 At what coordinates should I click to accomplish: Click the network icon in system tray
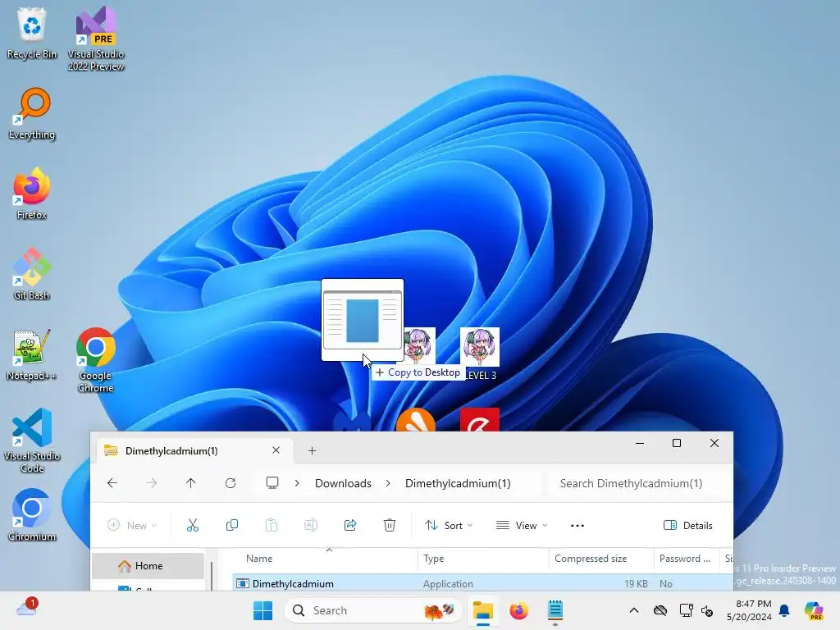(x=686, y=610)
